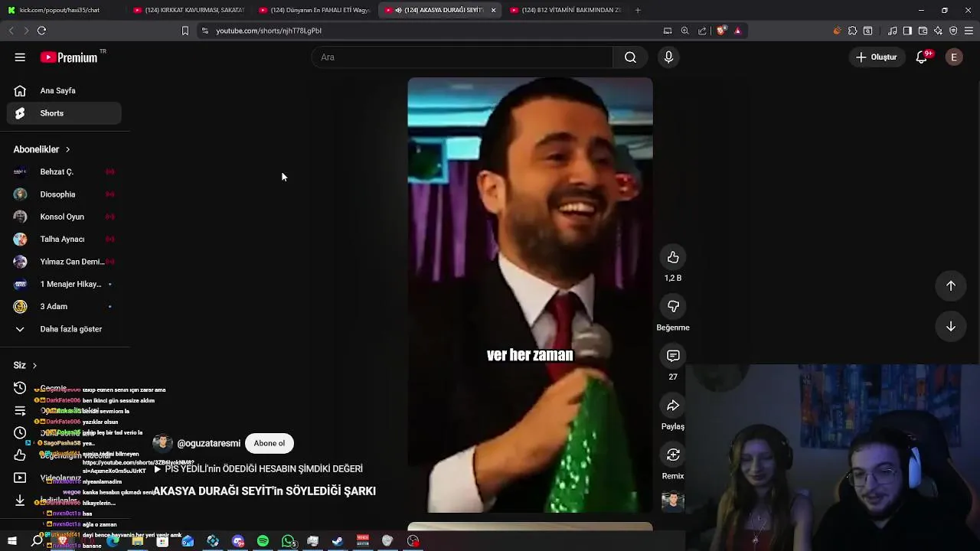Open the Remix option
Image resolution: width=980 pixels, height=551 pixels.
(x=673, y=455)
